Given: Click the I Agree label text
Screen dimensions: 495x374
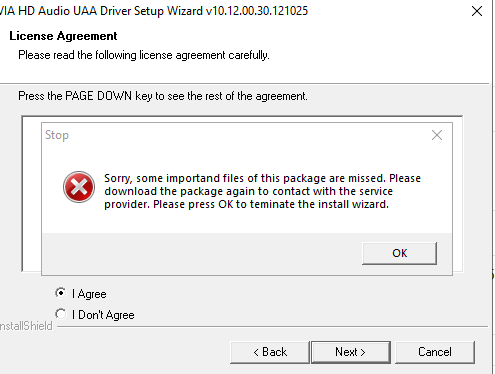Looking at the screenshot, I should pos(89,294).
